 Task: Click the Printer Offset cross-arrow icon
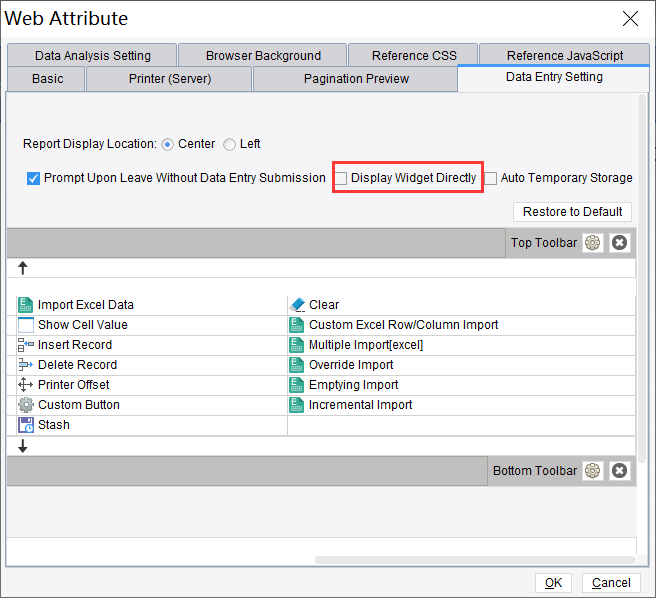(26, 385)
